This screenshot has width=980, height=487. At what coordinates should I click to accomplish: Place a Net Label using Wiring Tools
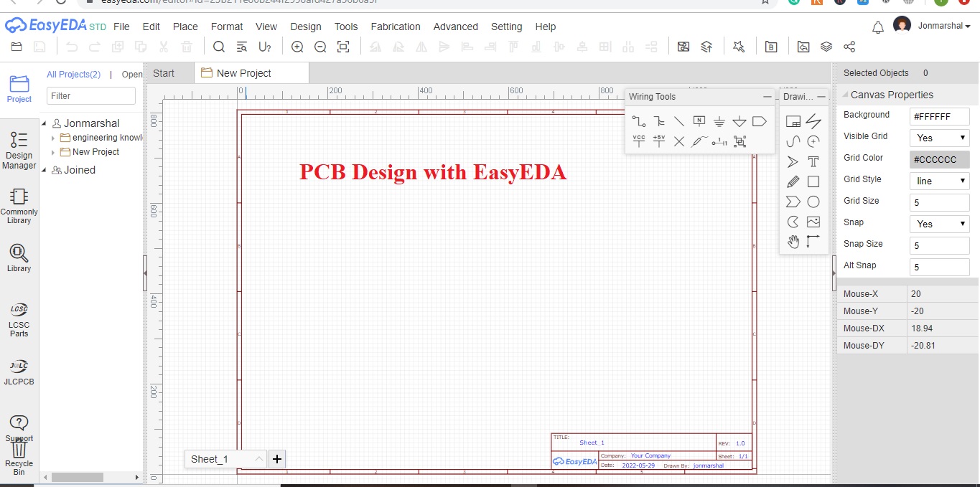(699, 120)
